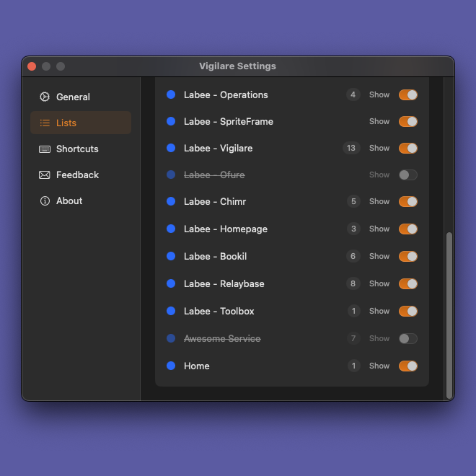
Task: Click count badge 5 on Labee - Chimr
Action: point(353,201)
